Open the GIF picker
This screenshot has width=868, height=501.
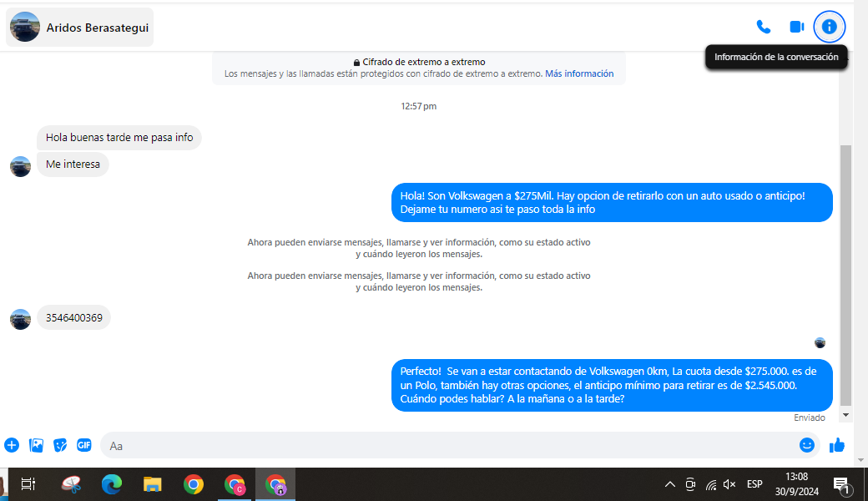[x=84, y=445]
